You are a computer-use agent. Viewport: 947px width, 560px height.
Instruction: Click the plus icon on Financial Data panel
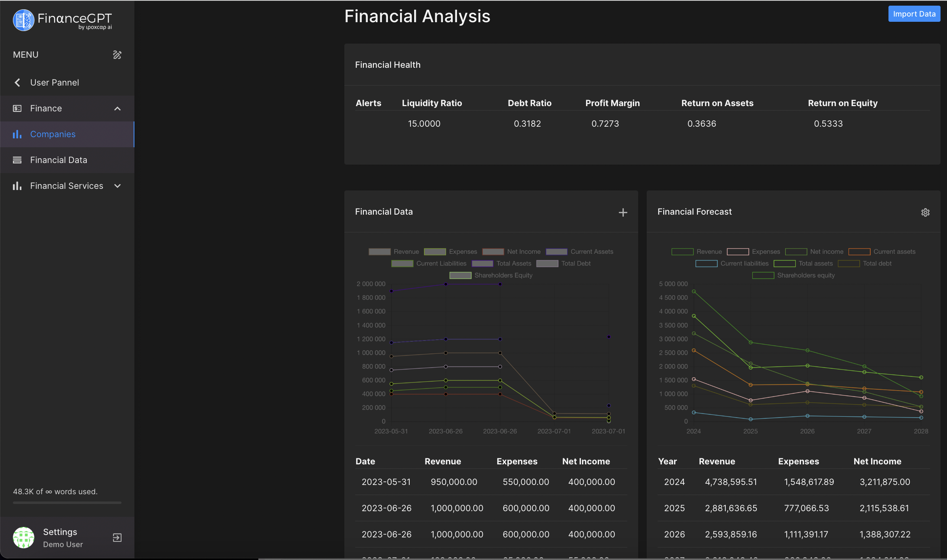click(623, 212)
